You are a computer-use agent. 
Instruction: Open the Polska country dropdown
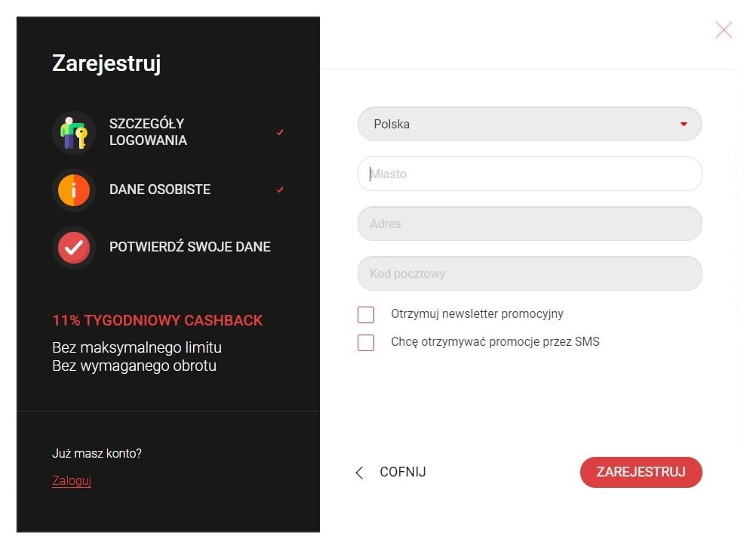click(529, 125)
